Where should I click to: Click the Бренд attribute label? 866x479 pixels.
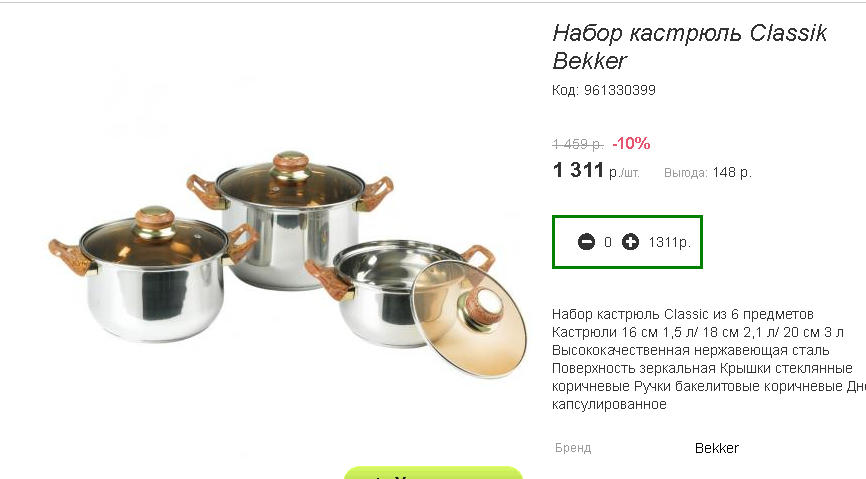(573, 448)
